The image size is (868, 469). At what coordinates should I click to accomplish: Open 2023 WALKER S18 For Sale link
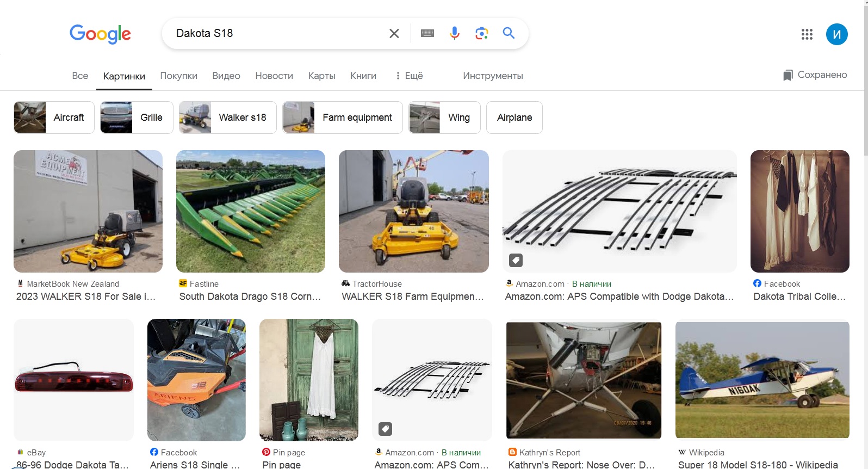pos(86,297)
